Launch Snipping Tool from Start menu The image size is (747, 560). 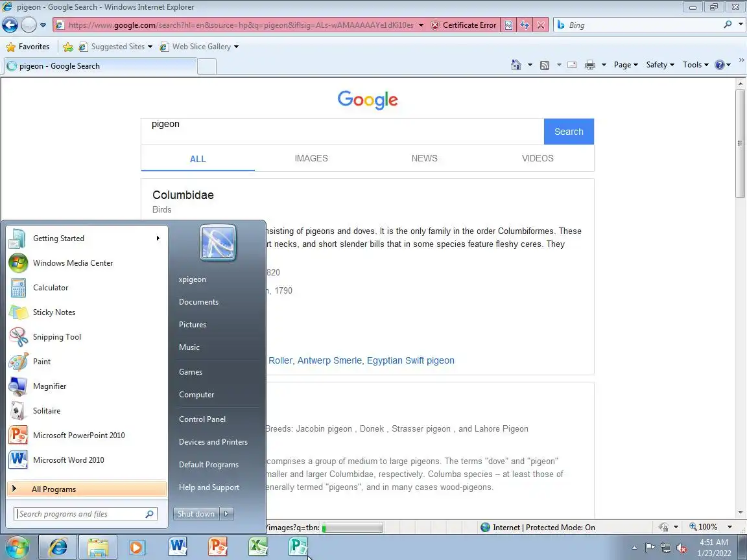(x=86, y=337)
